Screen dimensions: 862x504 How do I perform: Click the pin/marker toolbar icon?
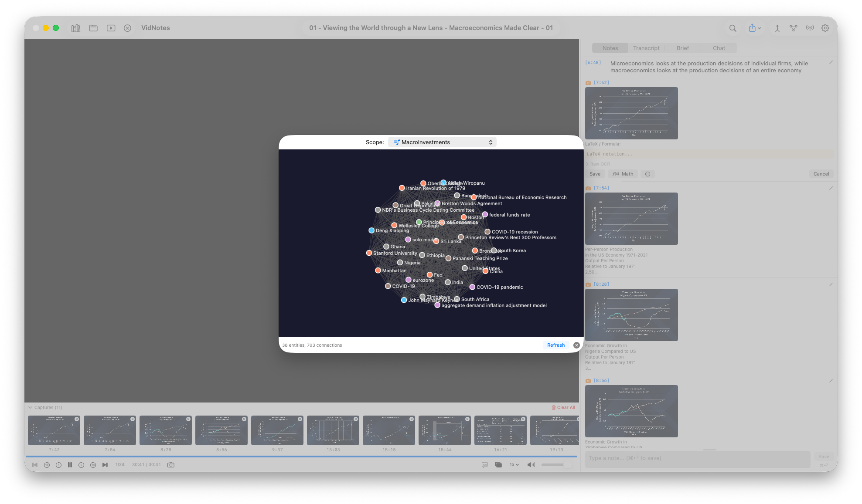pos(777,28)
